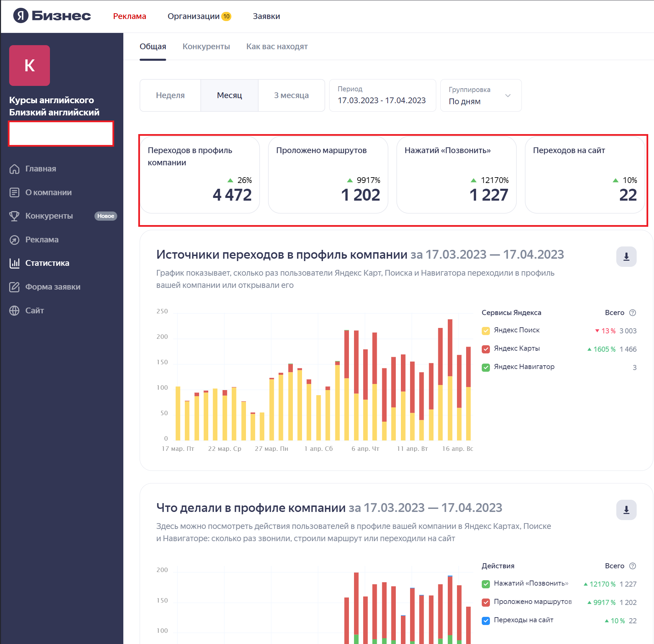The width and height of the screenshot is (654, 644).
Task: Select the 3 месяца period button
Action: [291, 95]
